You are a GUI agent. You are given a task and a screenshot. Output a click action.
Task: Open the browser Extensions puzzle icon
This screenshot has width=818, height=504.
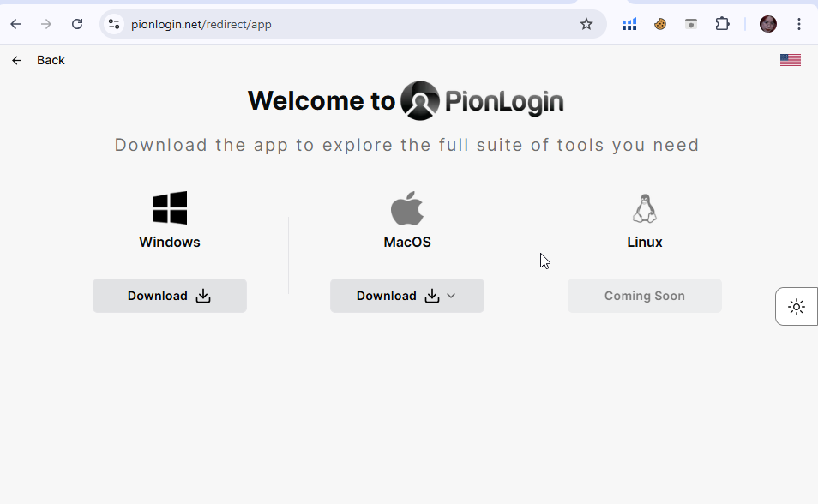coord(722,24)
